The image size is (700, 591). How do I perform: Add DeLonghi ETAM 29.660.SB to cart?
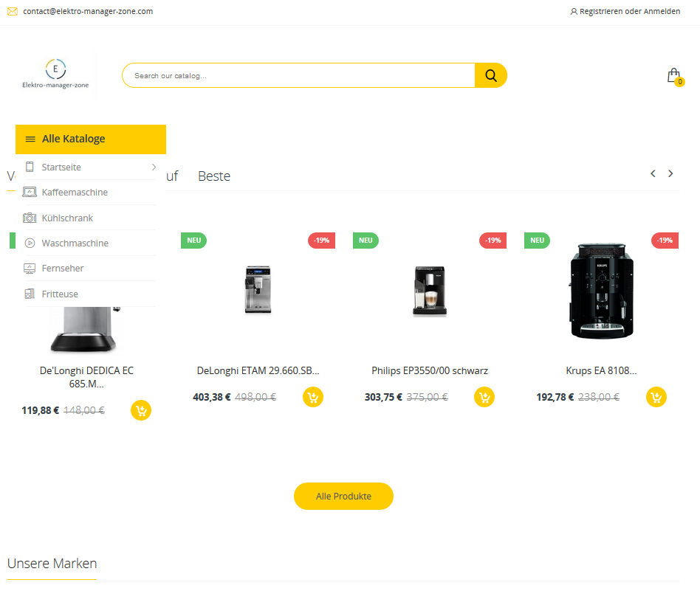click(313, 397)
